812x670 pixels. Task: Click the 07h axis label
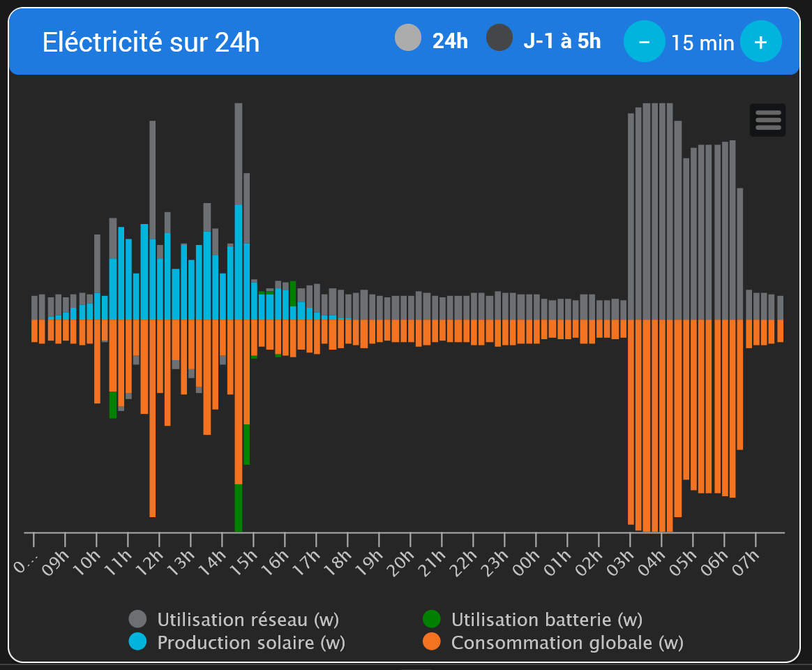746,563
